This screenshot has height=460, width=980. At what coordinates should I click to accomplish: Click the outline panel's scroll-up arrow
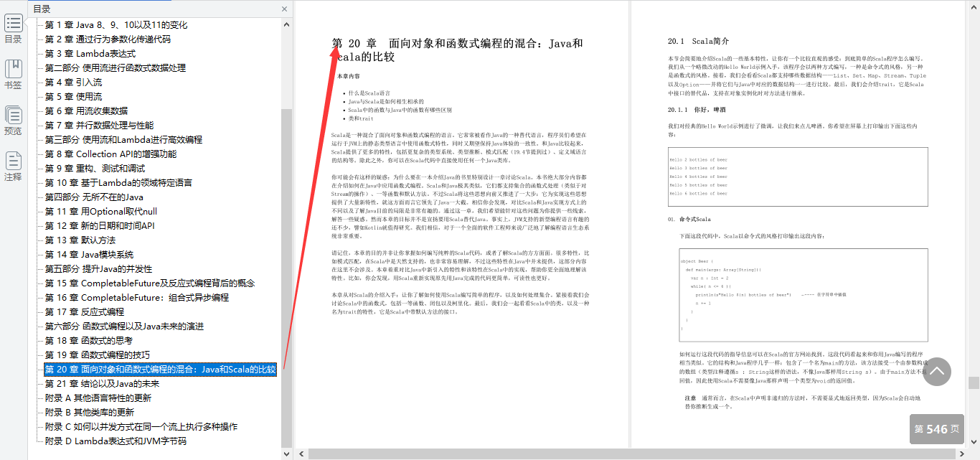[x=287, y=24]
